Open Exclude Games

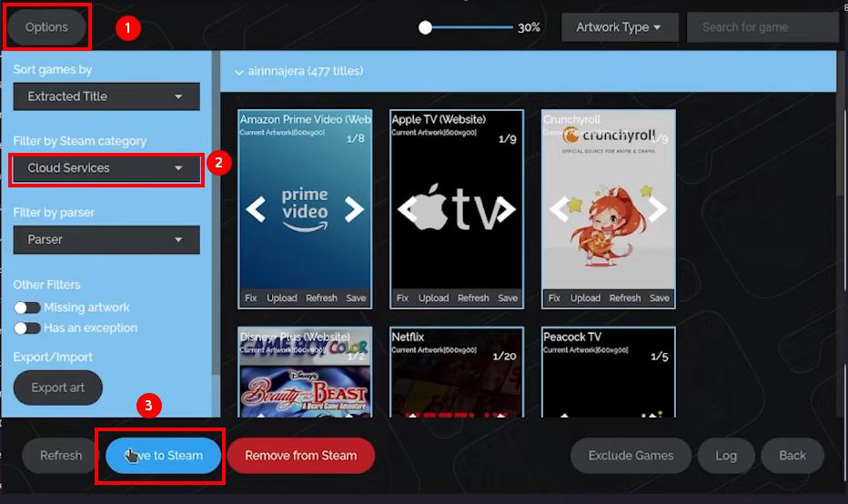[x=631, y=456]
